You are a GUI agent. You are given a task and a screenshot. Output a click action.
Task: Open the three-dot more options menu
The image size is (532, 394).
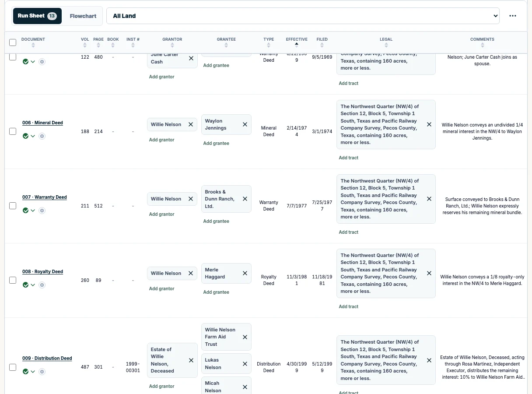pyautogui.click(x=513, y=16)
